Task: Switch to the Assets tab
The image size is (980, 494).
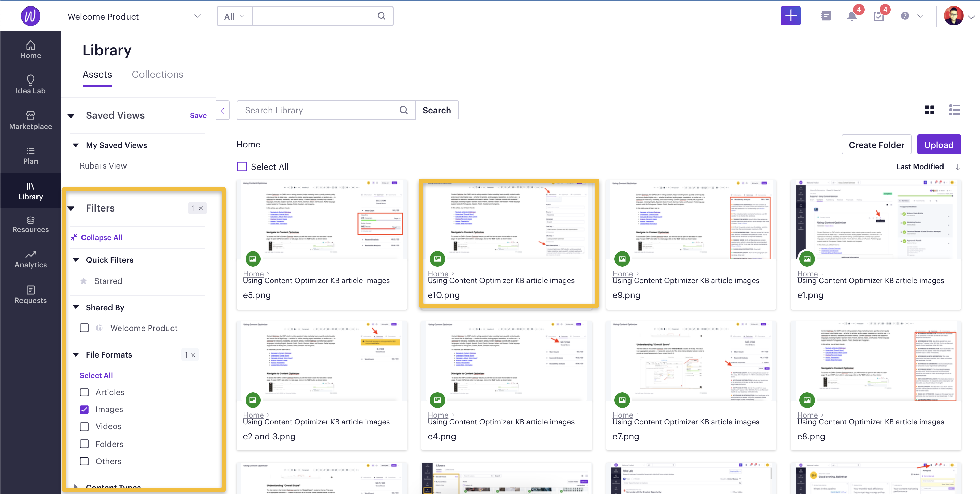Action: tap(97, 74)
